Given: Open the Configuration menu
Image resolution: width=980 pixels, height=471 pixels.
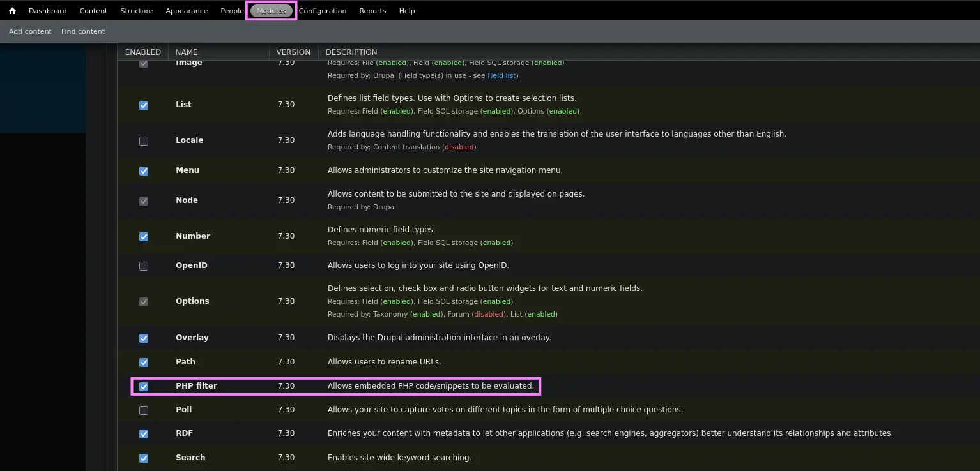Looking at the screenshot, I should click(322, 11).
